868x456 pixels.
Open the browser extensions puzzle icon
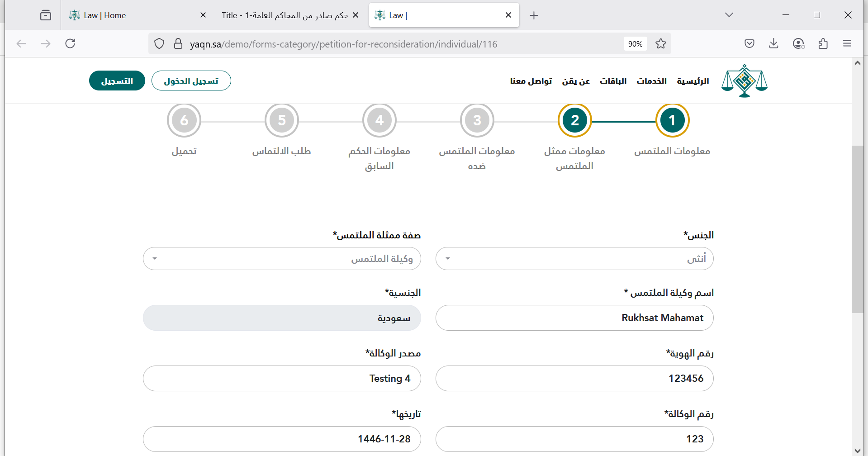pyautogui.click(x=823, y=44)
